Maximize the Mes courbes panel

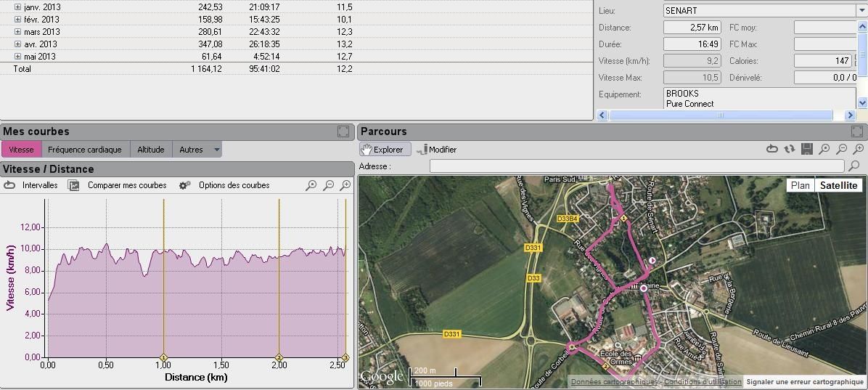pyautogui.click(x=343, y=131)
